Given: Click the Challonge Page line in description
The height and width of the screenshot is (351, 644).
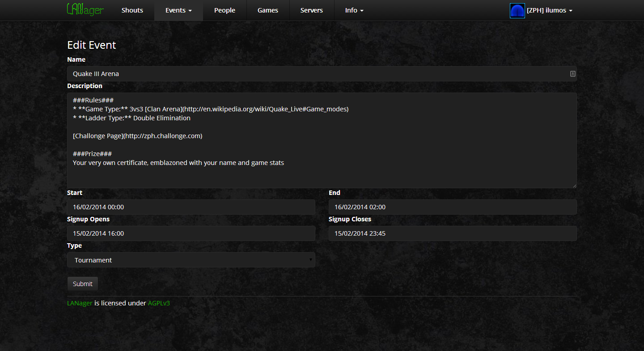Looking at the screenshot, I should point(137,136).
